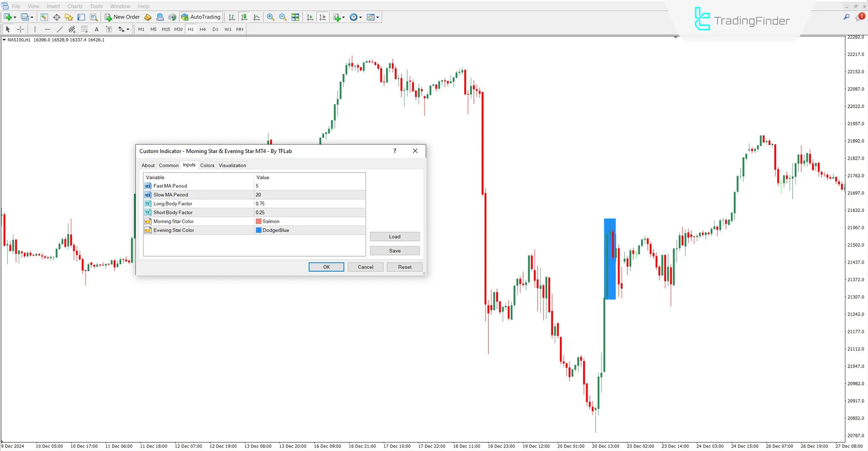Click the Zoom In magnifier icon
Screen dimensions: 868x451
pyautogui.click(x=270, y=17)
